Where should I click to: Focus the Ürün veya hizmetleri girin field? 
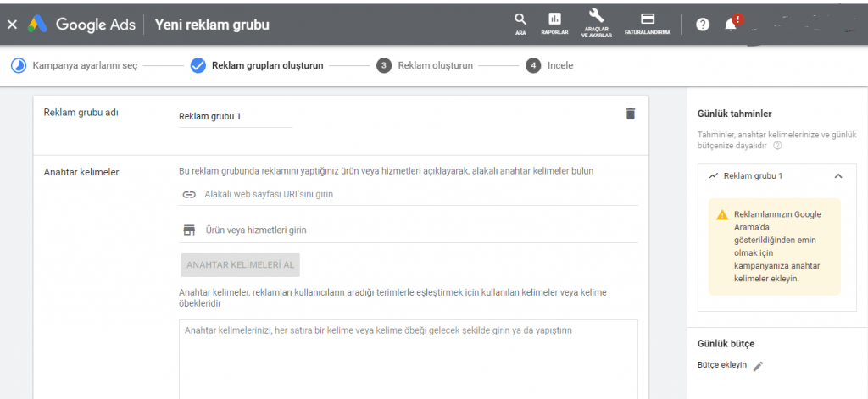pyautogui.click(x=409, y=230)
